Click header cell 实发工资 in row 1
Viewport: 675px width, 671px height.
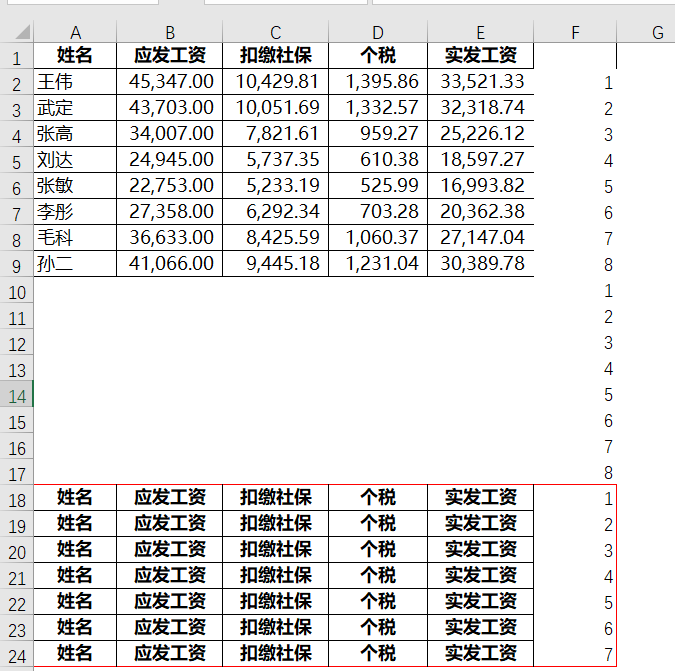pyautogui.click(x=480, y=56)
